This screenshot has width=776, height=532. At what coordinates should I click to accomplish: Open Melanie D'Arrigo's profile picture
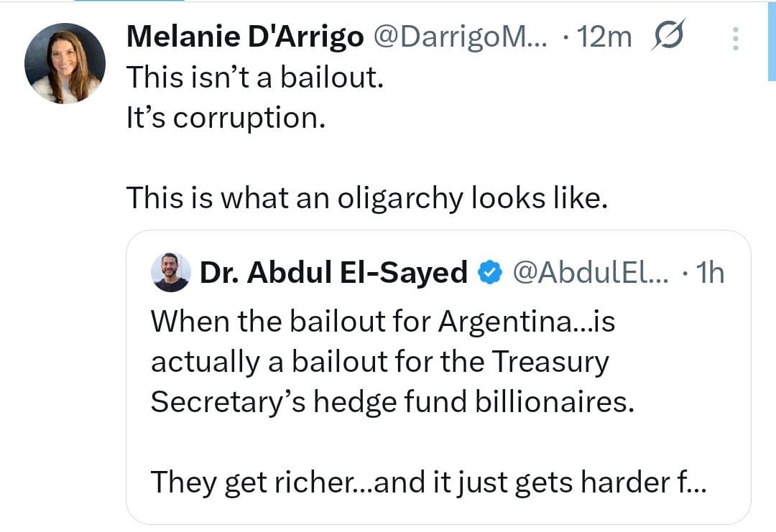tap(65, 64)
